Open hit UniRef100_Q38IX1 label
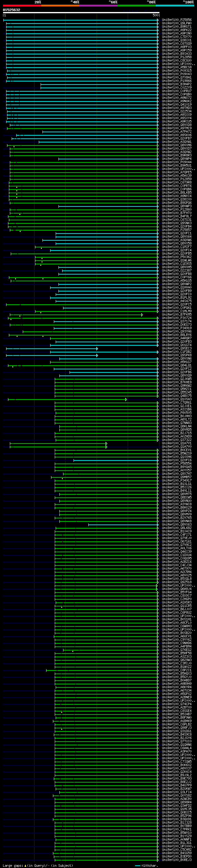This screenshot has width=197, height=868. coord(177,40)
